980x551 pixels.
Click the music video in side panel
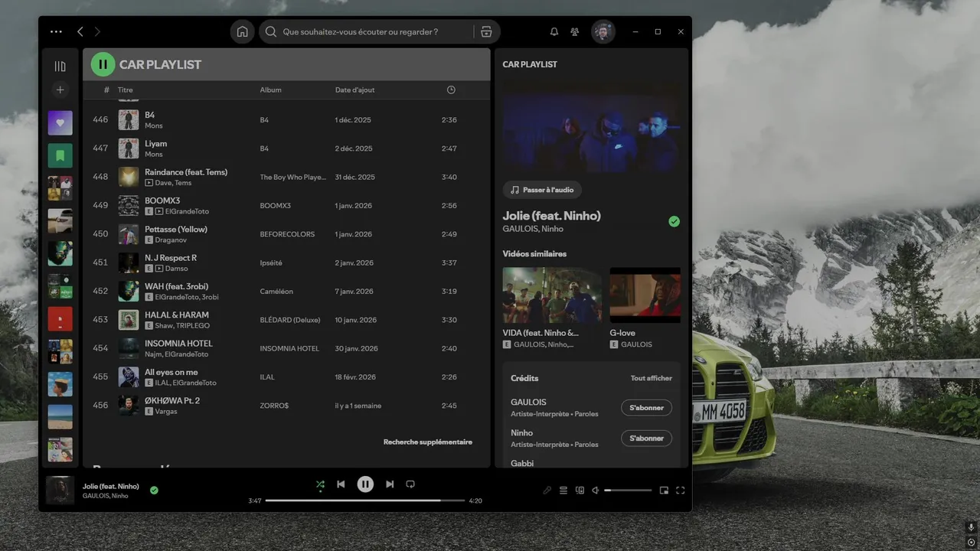pos(591,128)
